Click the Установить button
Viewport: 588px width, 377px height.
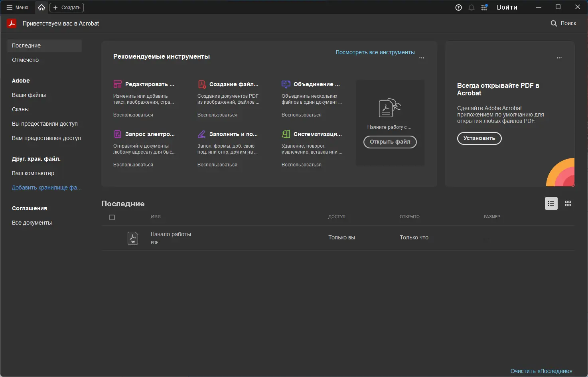[479, 138]
